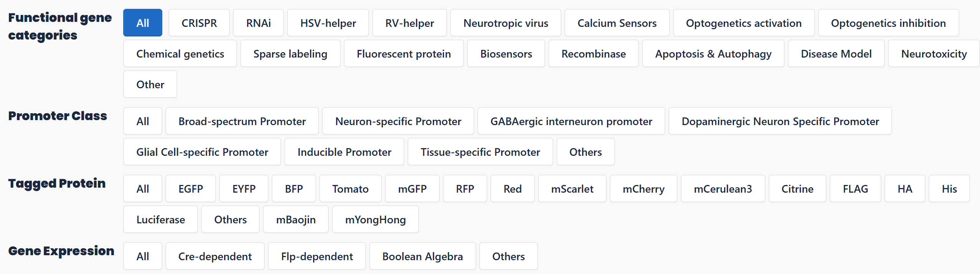The image size is (980, 274).
Task: Select Broad-spectrum Promoter class
Action: pos(242,121)
